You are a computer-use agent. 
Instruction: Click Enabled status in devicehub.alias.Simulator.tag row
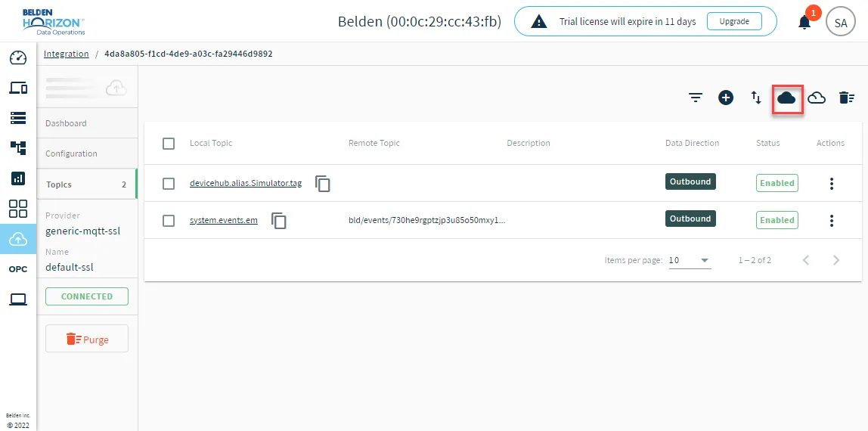point(777,183)
